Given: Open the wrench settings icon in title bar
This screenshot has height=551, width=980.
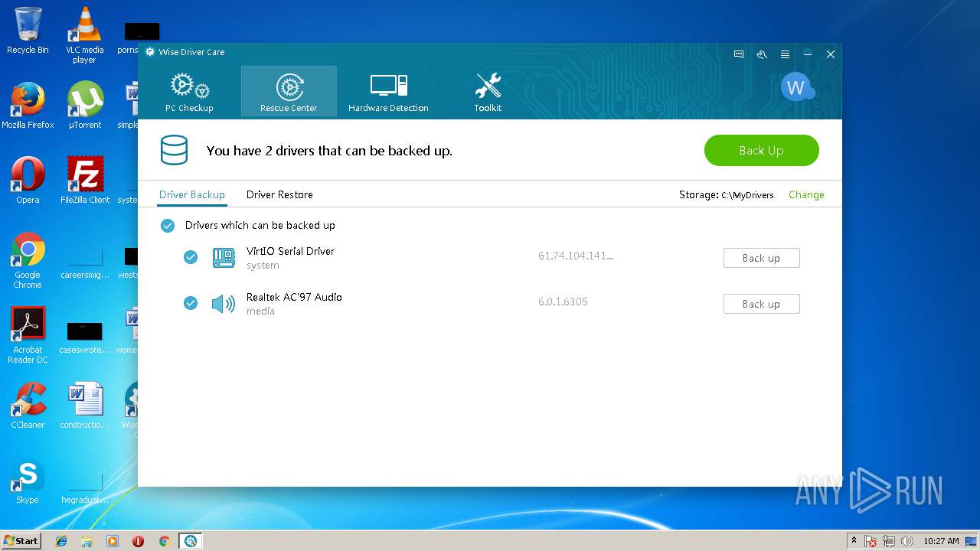Looking at the screenshot, I should (762, 54).
